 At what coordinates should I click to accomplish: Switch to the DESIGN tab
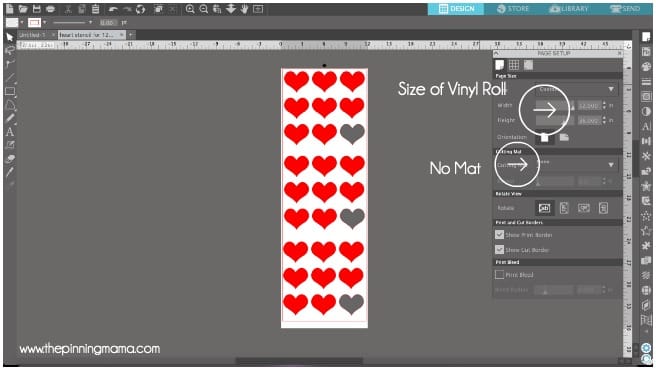click(456, 9)
